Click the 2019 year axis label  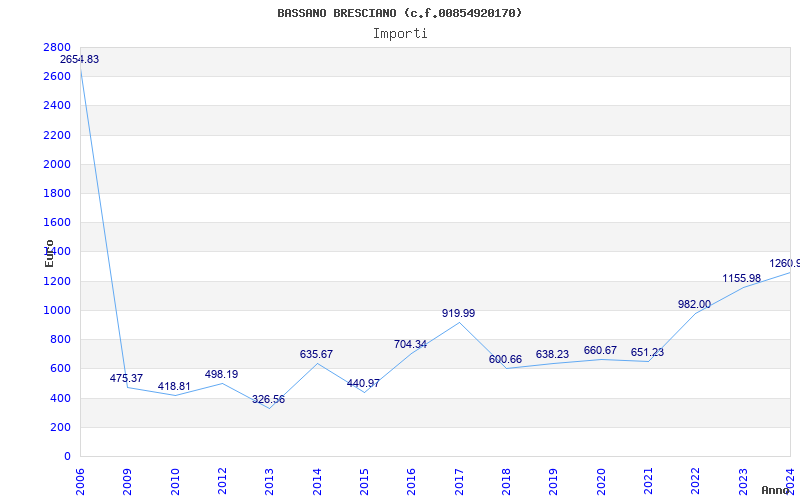[x=554, y=482]
